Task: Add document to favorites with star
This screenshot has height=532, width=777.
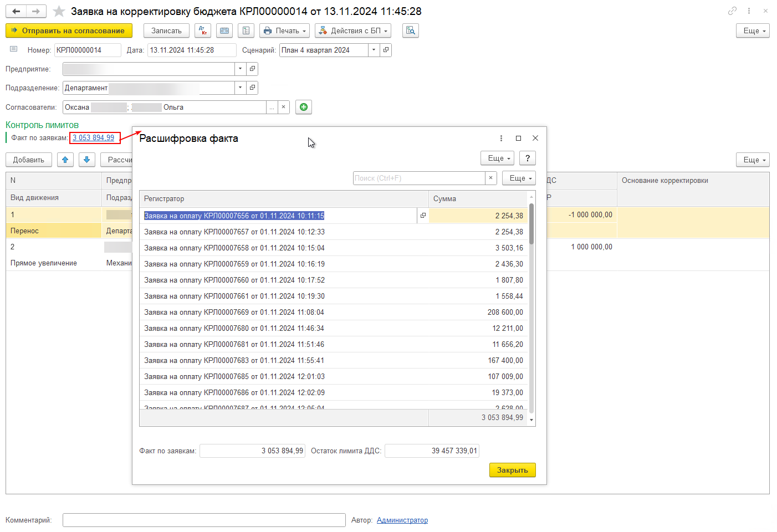Action: pyautogui.click(x=59, y=11)
